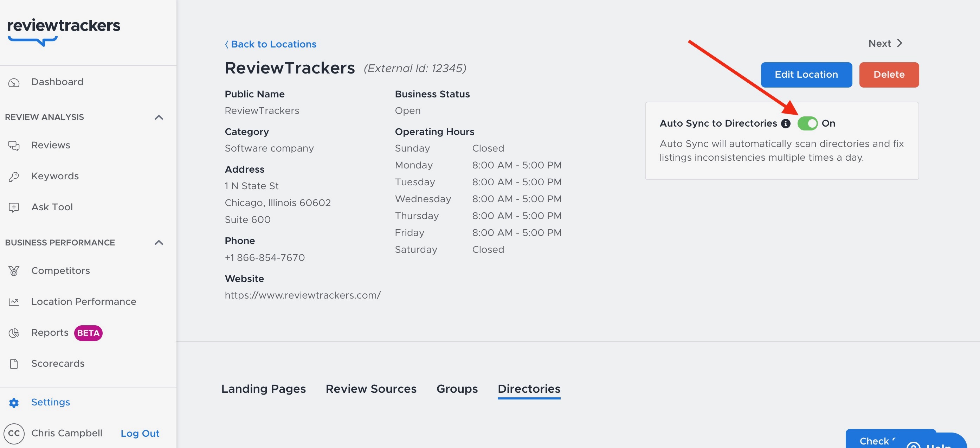Click the ReviewTrackers location title
The image size is (980, 448).
(x=290, y=68)
